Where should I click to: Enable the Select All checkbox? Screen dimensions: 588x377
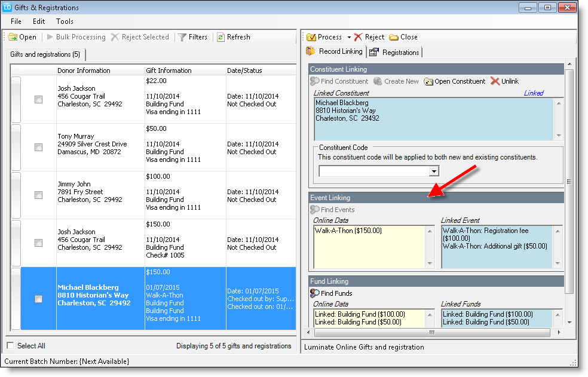[x=11, y=346]
